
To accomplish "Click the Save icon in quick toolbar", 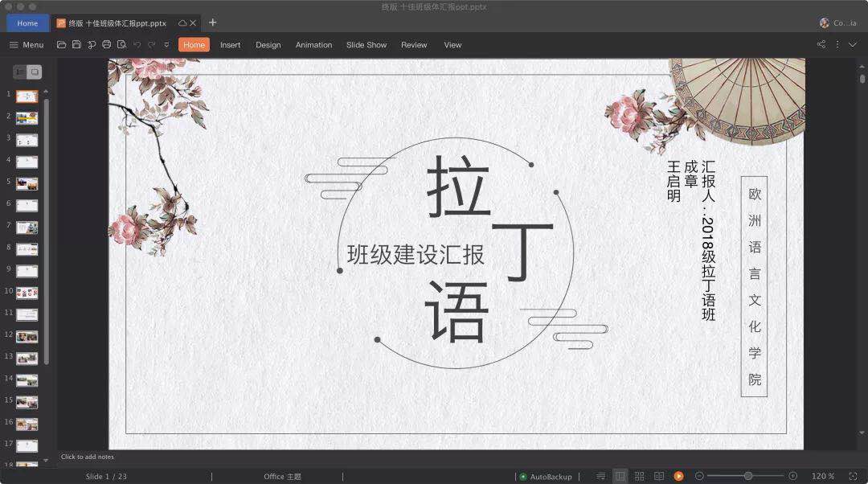I will (x=76, y=45).
